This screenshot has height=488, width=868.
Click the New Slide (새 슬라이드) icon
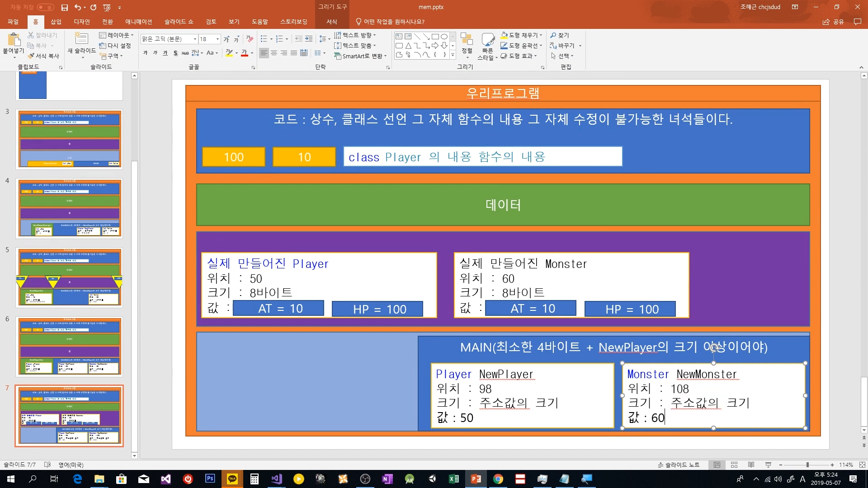tap(81, 38)
